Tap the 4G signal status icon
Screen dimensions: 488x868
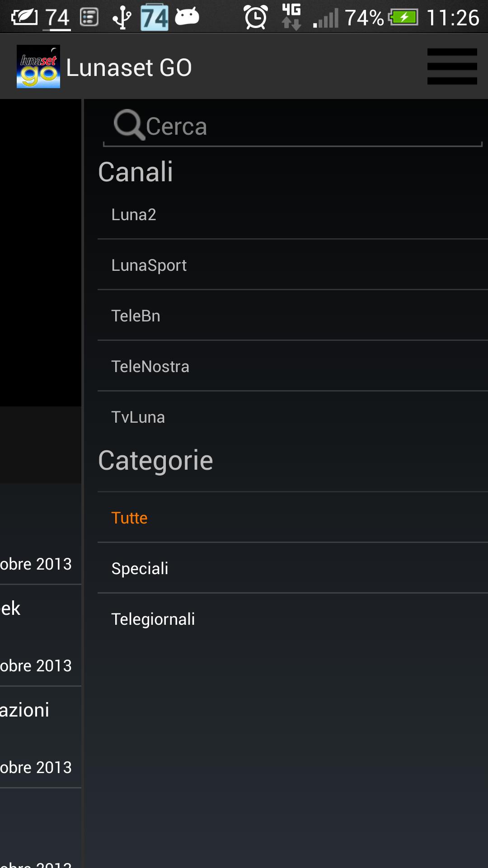click(291, 17)
